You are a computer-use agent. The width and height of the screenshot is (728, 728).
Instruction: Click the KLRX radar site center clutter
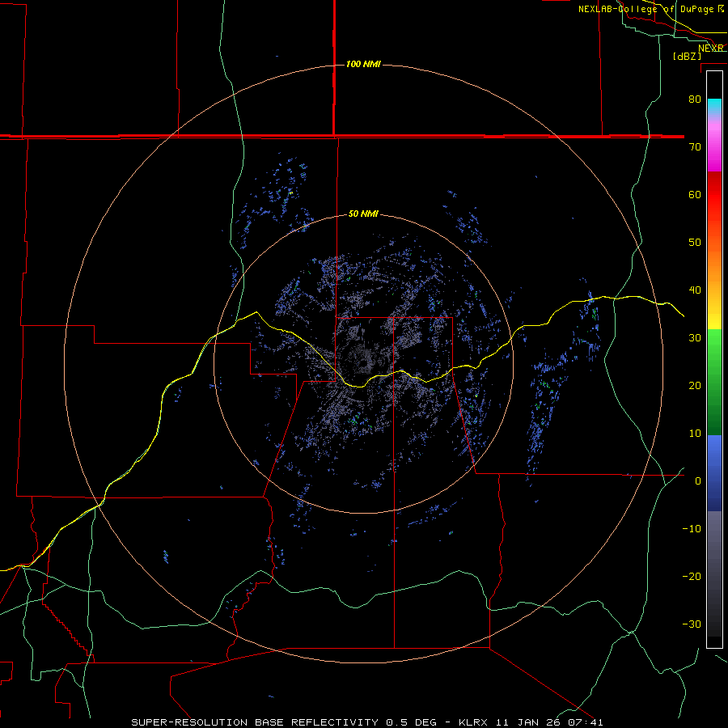(365, 362)
